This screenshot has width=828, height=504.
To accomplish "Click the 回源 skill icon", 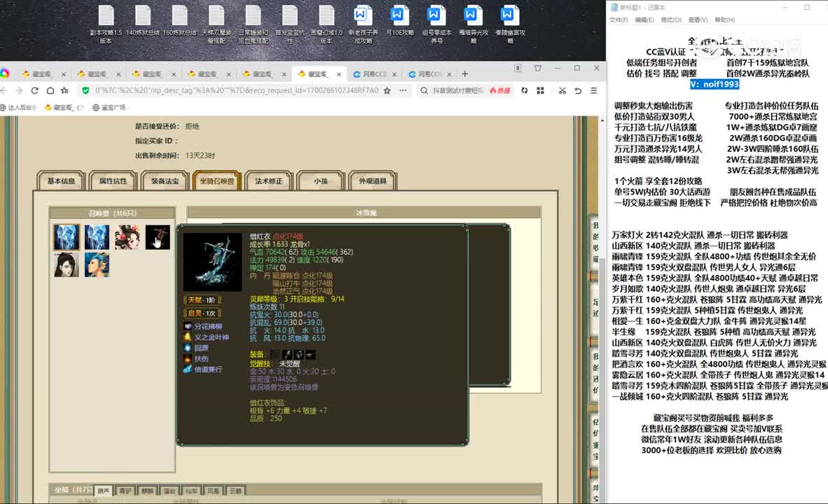I will 188,348.
